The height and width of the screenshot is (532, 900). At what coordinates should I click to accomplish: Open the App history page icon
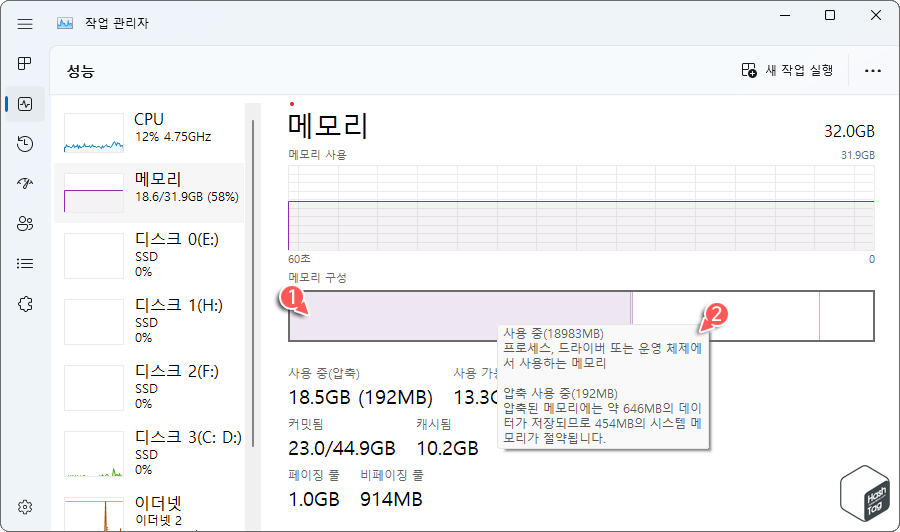click(25, 143)
